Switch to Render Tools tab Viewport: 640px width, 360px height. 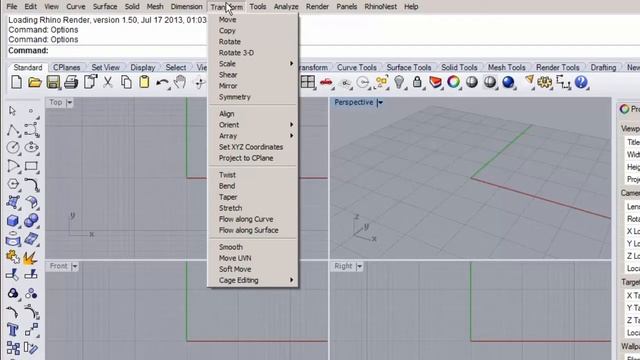click(558, 67)
